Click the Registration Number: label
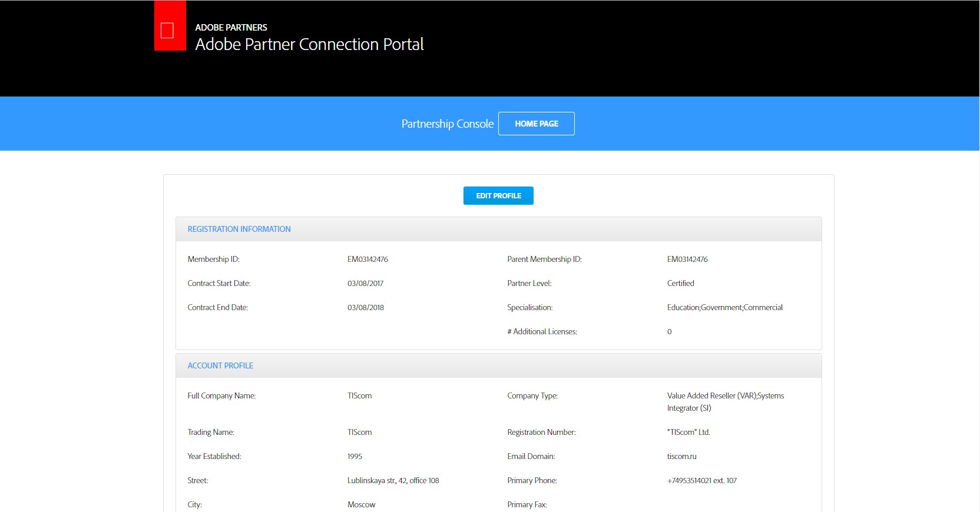The height and width of the screenshot is (512, 980). click(x=542, y=432)
